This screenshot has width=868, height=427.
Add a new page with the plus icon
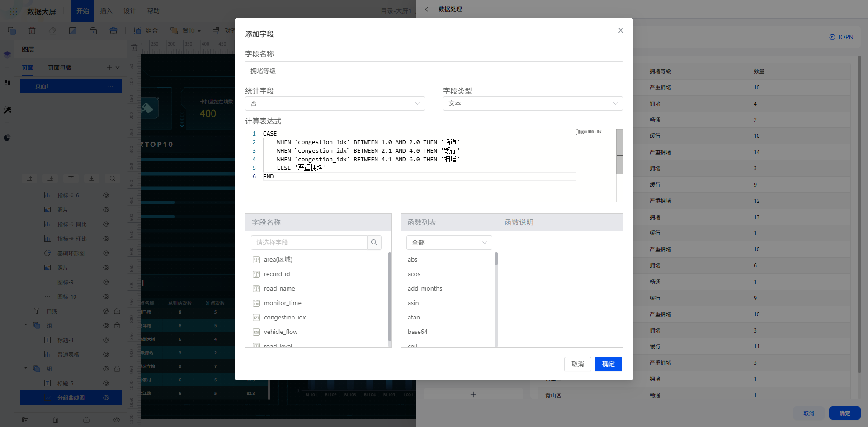tap(109, 67)
